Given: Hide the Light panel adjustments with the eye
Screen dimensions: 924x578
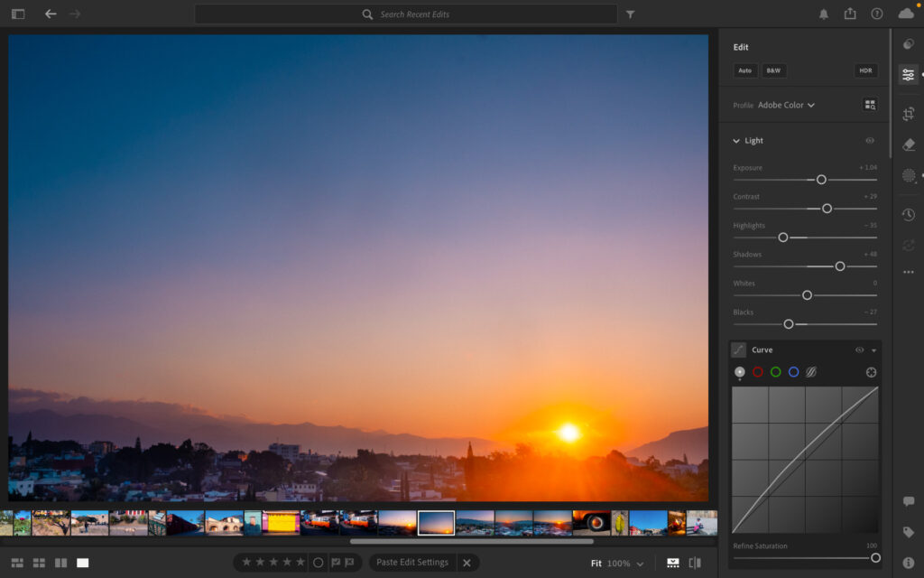Looking at the screenshot, I should coord(869,140).
